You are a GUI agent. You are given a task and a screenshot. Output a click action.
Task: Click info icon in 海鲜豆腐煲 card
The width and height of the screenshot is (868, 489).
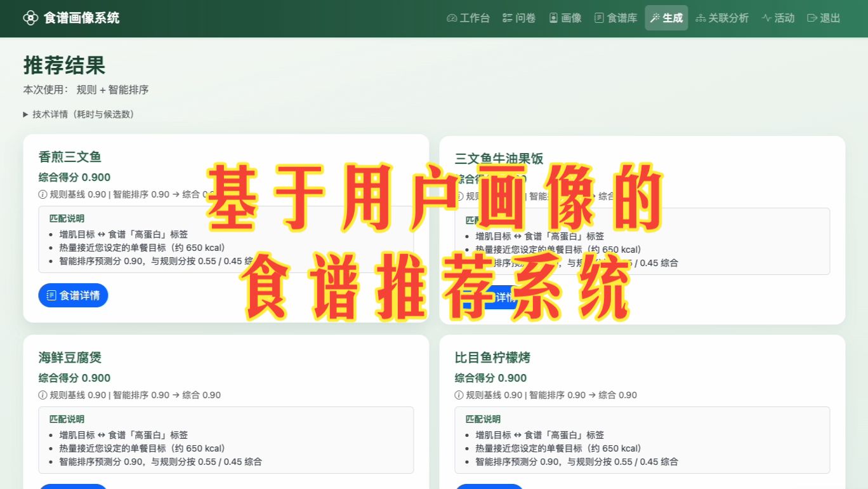coord(43,395)
